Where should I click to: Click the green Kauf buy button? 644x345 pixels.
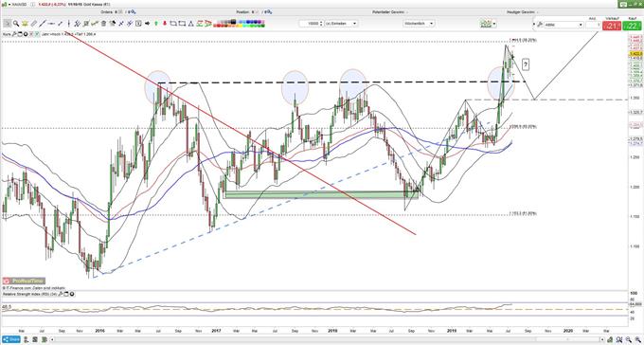633,26
